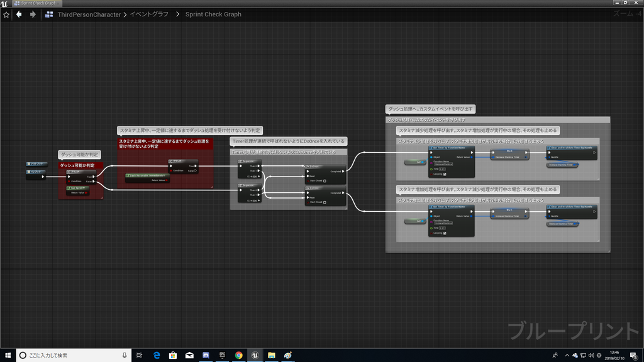Click the blueprint grid icon before ThirdPersonCharacter
Image resolution: width=644 pixels, height=362 pixels.
pos(49,14)
